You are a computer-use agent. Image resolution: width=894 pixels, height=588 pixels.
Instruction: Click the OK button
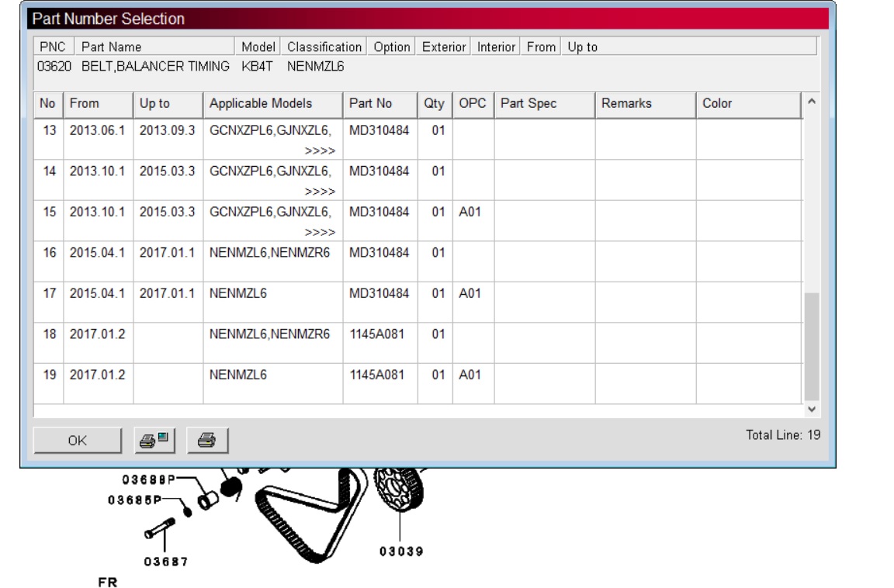tap(78, 441)
